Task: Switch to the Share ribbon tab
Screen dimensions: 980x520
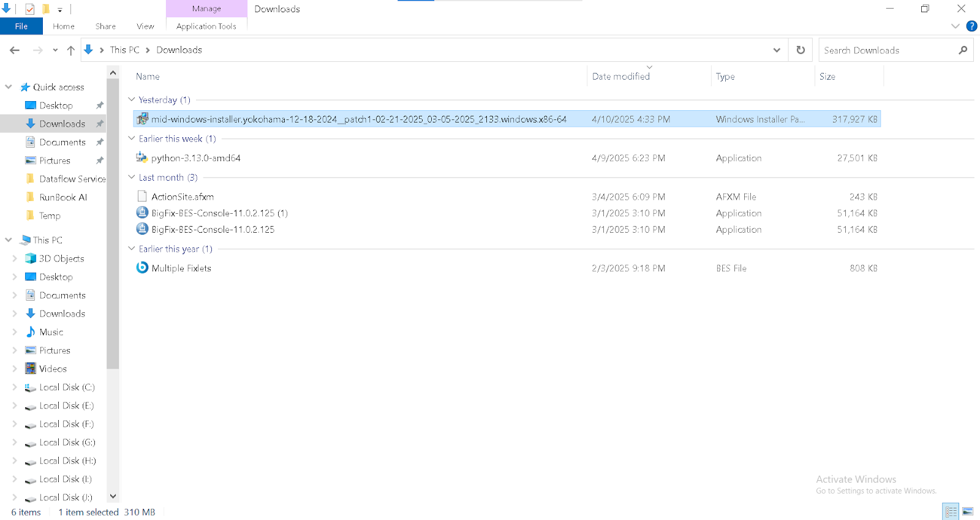Action: [105, 26]
